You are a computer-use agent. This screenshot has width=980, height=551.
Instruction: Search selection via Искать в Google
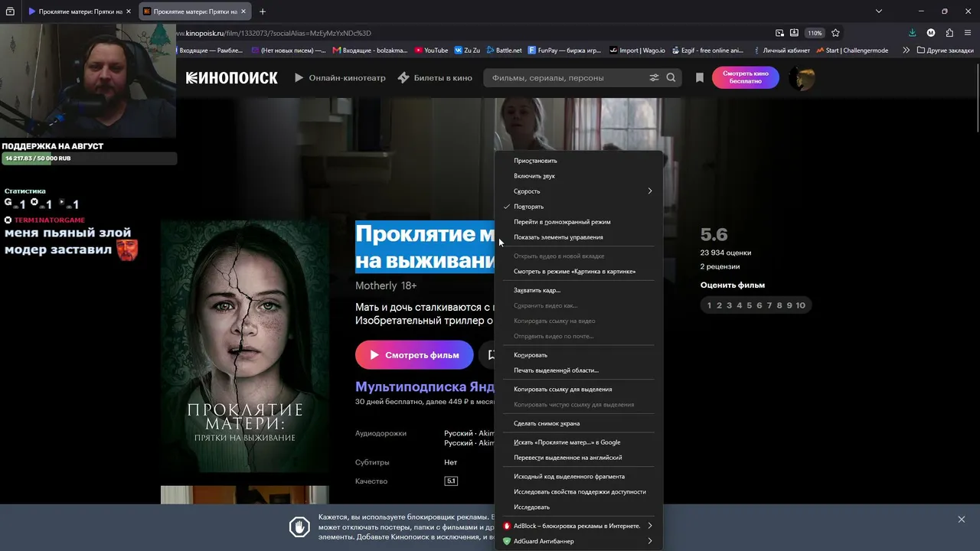coord(578,442)
